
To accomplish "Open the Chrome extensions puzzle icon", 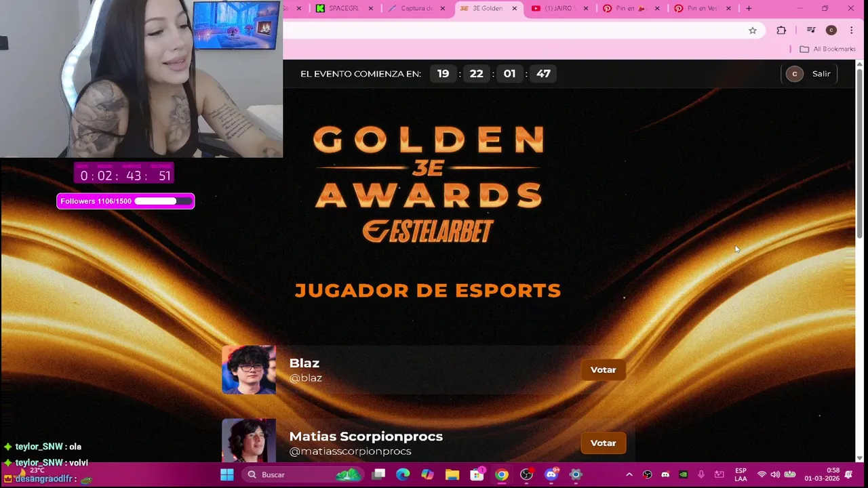I will pos(781,30).
